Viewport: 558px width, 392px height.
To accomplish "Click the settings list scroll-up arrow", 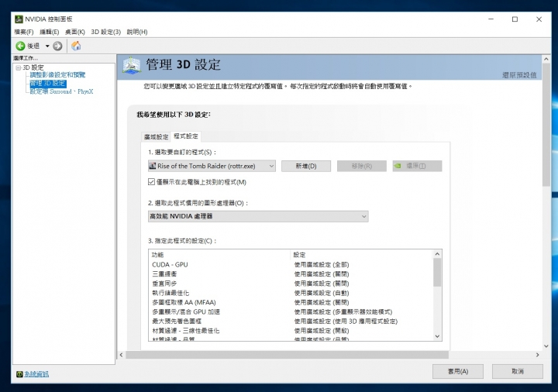I will click(x=437, y=254).
